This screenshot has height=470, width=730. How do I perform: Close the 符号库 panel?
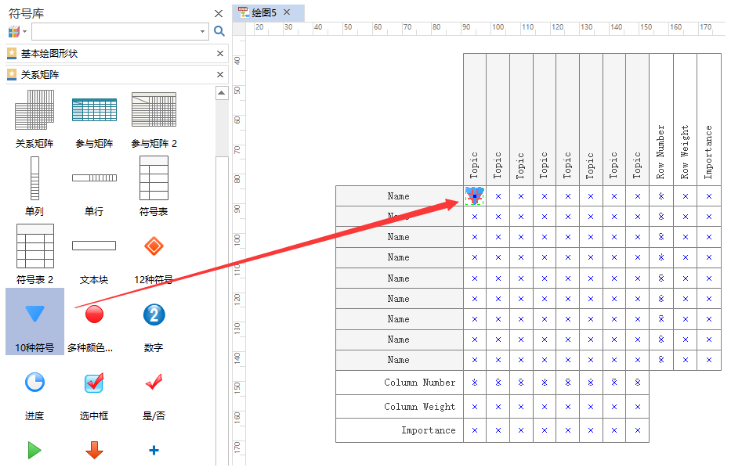(218, 13)
